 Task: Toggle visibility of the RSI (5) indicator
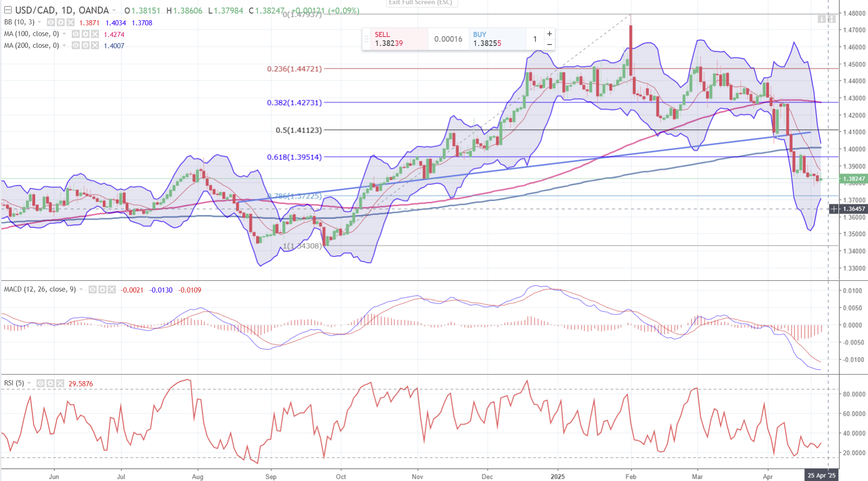pyautogui.click(x=41, y=383)
